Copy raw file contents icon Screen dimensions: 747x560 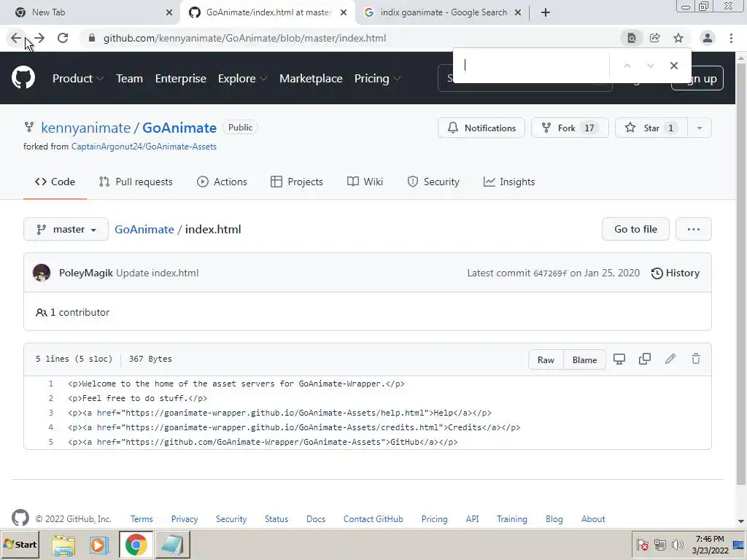click(x=645, y=359)
